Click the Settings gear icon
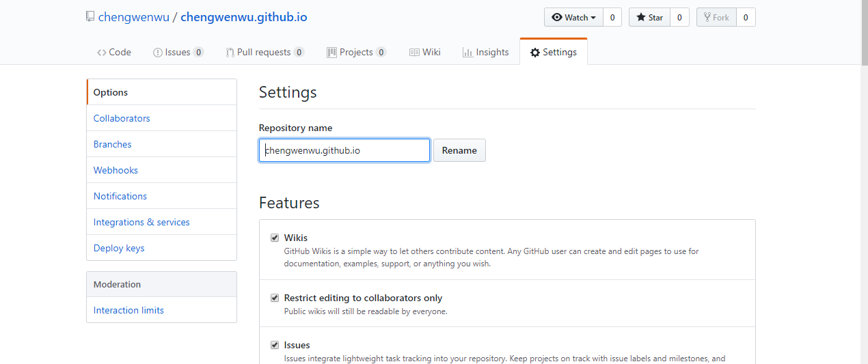The width and height of the screenshot is (868, 364). (x=535, y=53)
